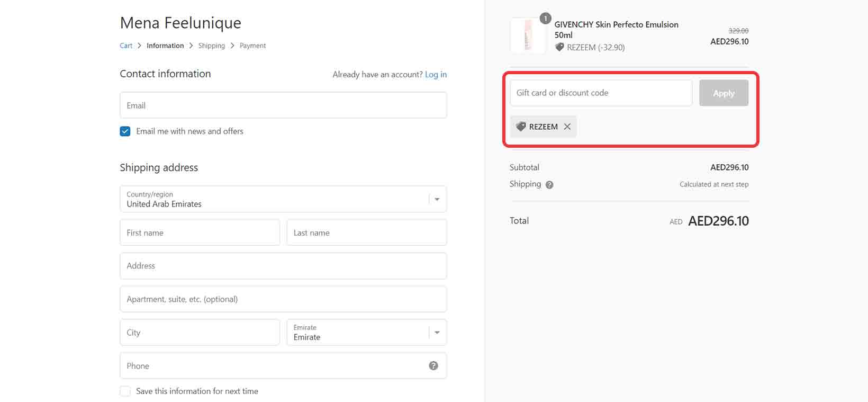Open the Country/region dropdown
The height and width of the screenshot is (402, 868).
click(283, 199)
